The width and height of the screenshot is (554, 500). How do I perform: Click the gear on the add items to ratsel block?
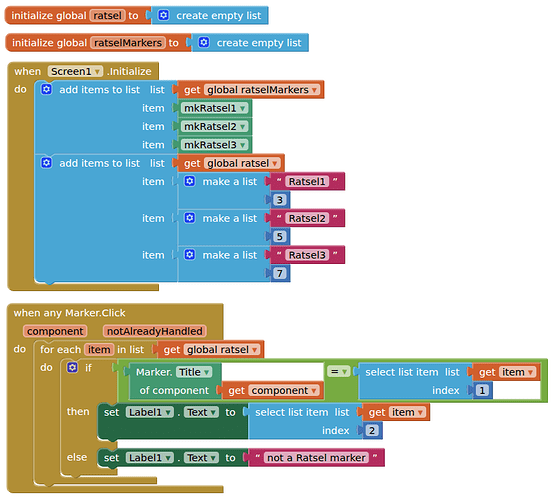tap(47, 163)
